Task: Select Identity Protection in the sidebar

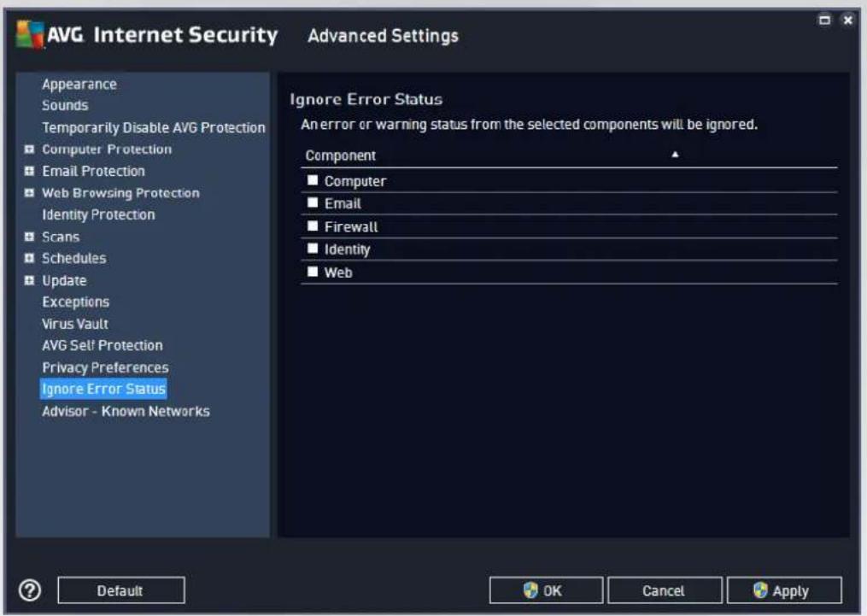Action: click(x=98, y=214)
